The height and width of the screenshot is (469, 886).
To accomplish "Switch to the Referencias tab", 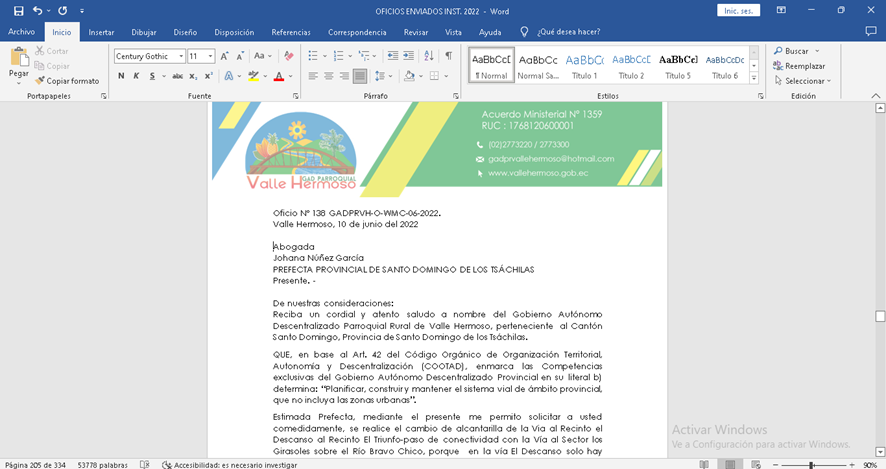I will (x=291, y=32).
